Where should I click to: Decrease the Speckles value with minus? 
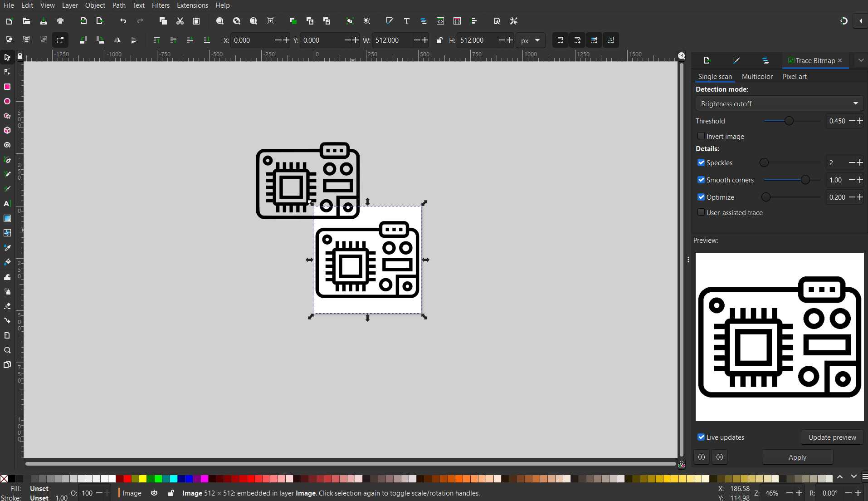852,162
